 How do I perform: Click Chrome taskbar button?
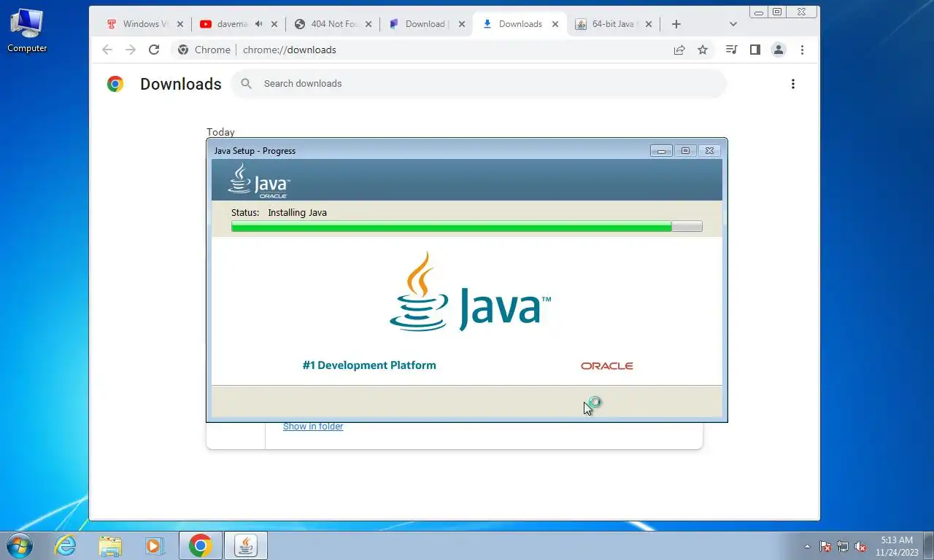click(x=200, y=545)
